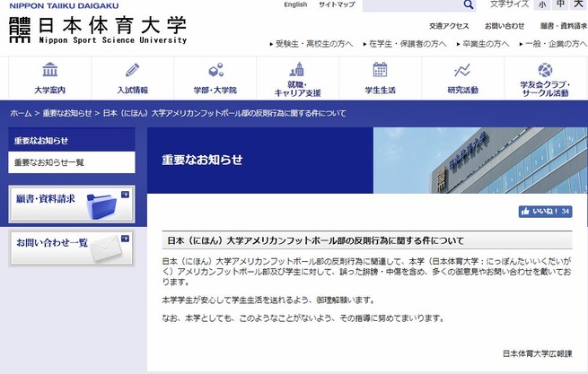Image resolution: width=588 pixels, height=374 pixels.
Task: Click the 研究活動 chart icon
Action: point(462,70)
